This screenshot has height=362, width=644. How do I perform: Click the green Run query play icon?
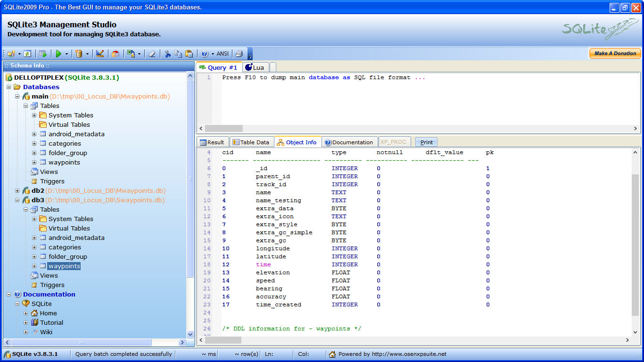58,54
